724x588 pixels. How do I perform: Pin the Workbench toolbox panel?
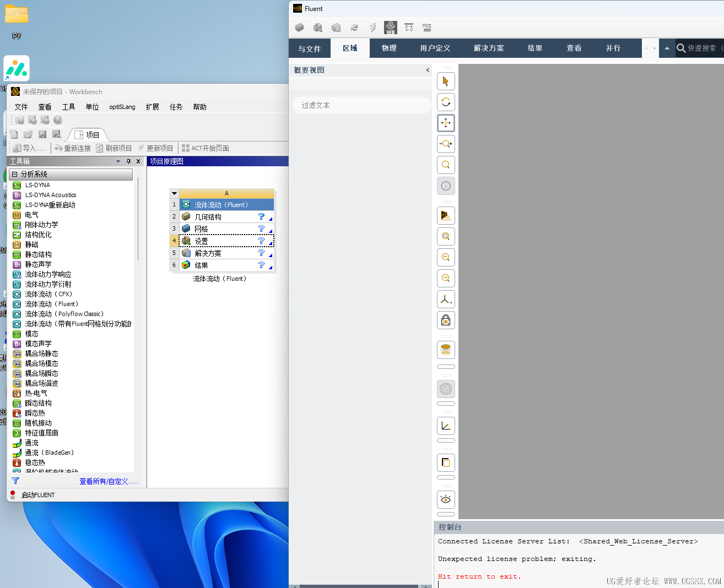click(x=128, y=161)
